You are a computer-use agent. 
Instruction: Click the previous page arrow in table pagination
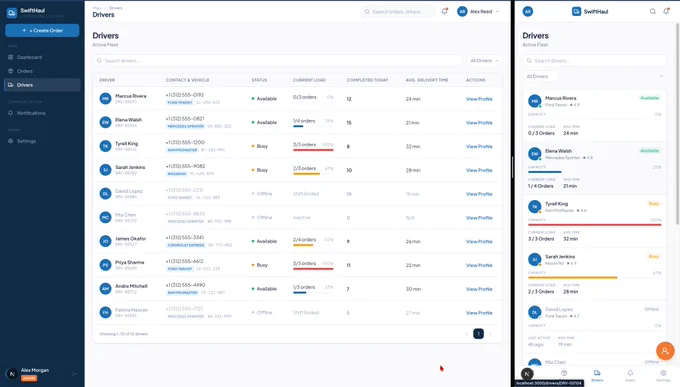tap(467, 334)
